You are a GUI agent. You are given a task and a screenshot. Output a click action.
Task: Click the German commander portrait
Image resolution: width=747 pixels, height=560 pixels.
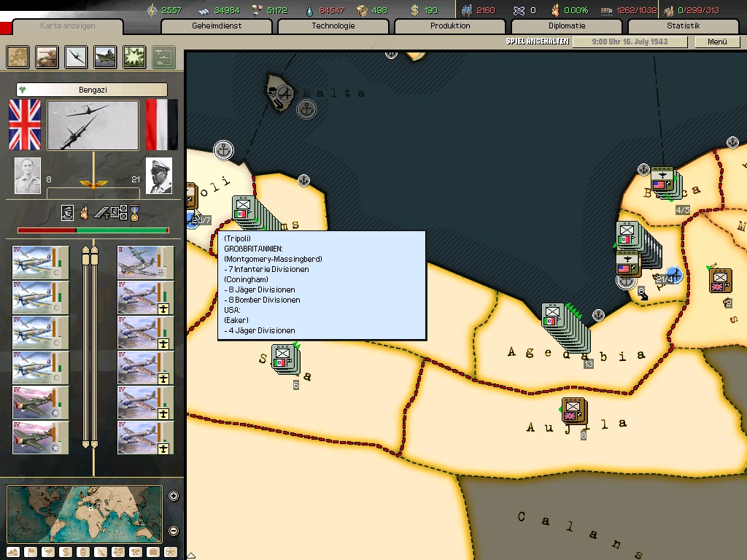pos(158,176)
